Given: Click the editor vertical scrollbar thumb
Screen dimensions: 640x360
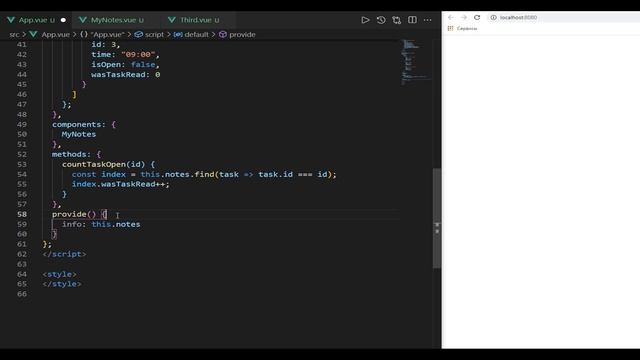Looking at the screenshot, I should (437, 218).
